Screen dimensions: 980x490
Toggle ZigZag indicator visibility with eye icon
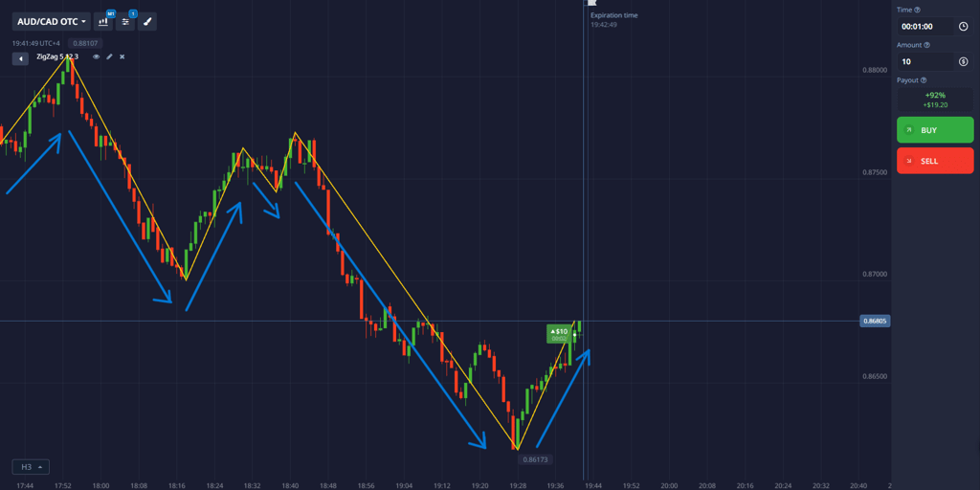pyautogui.click(x=97, y=56)
